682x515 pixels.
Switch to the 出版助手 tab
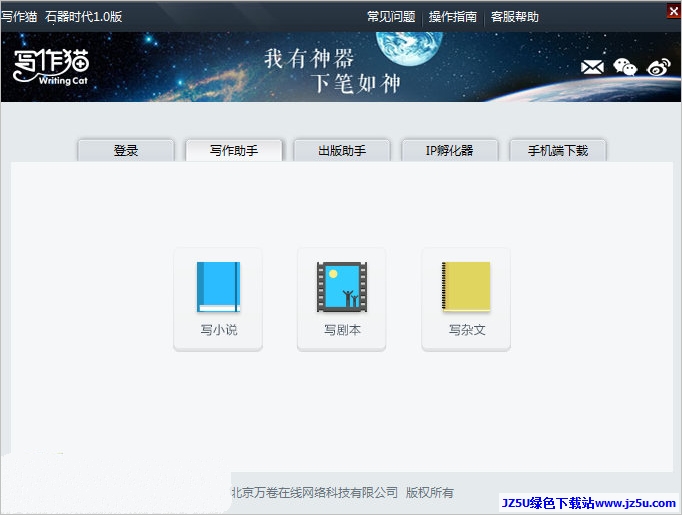(x=342, y=150)
